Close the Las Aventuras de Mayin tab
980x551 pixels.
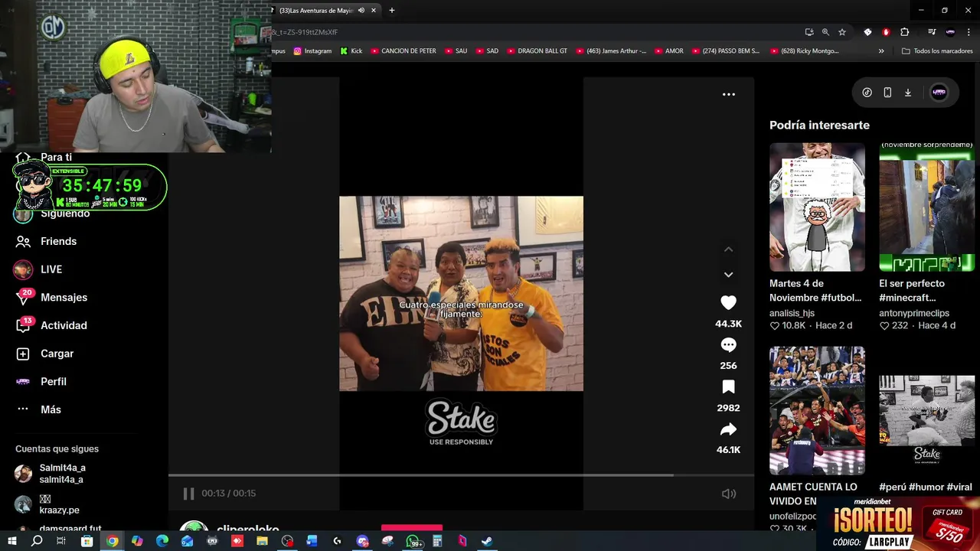pos(374,11)
